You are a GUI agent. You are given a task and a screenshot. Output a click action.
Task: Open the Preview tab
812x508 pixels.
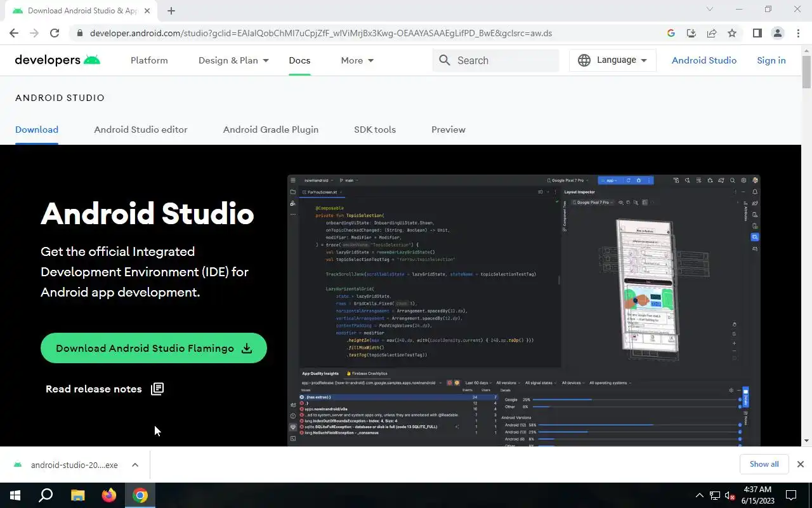click(449, 130)
